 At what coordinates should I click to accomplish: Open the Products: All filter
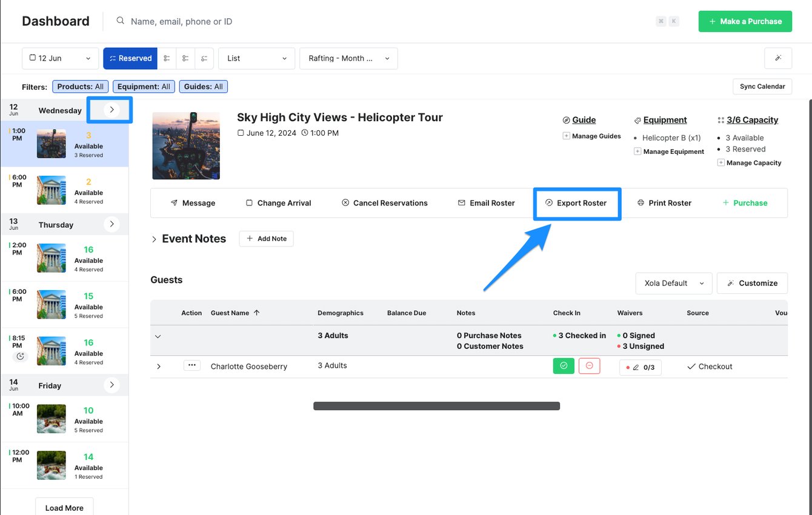coord(79,86)
